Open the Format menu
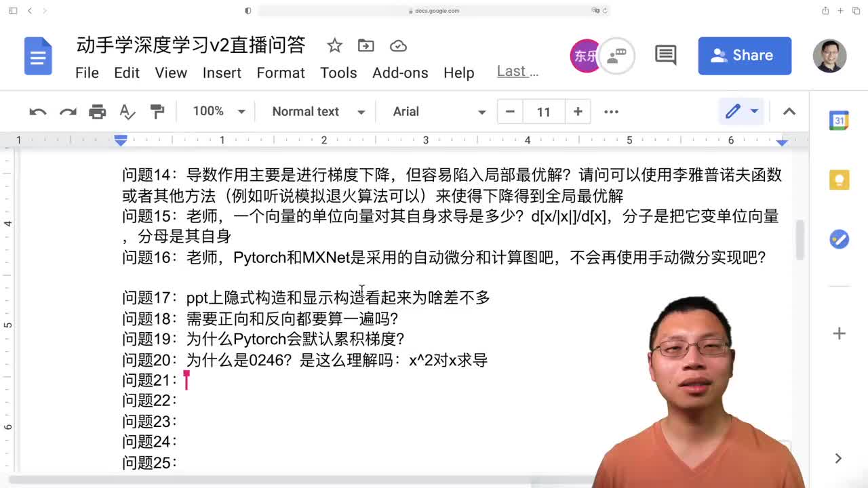The width and height of the screenshot is (868, 488). 281,73
